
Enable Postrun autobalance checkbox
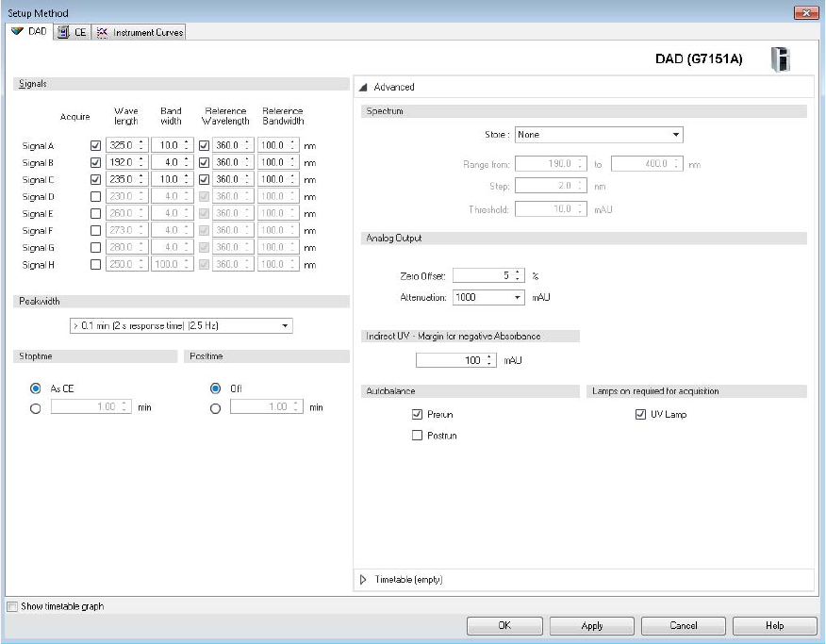(x=417, y=436)
